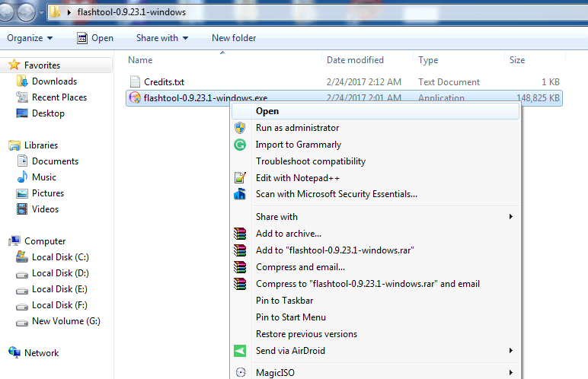588x379 pixels.
Task: Click the MagicISO disc icon
Action: [241, 372]
